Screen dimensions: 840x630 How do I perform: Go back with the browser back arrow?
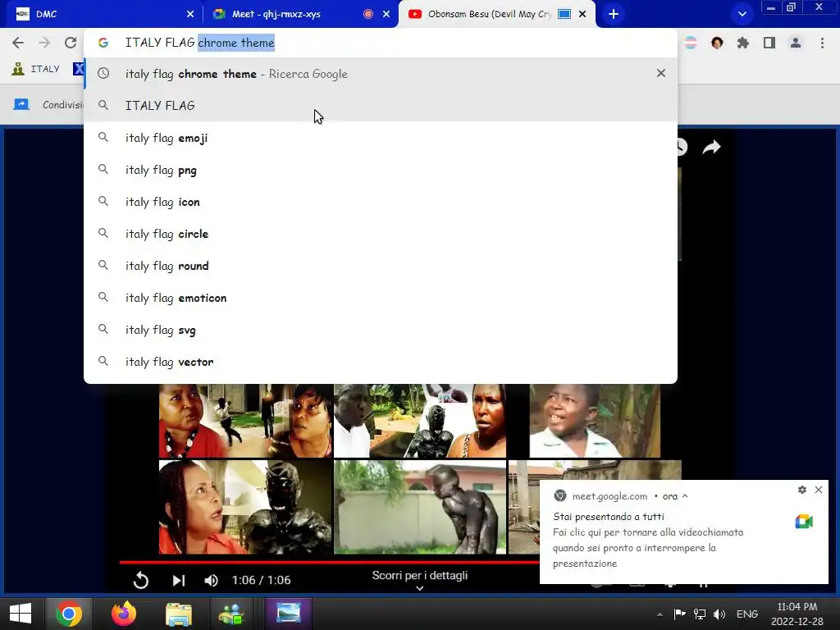[x=18, y=43]
